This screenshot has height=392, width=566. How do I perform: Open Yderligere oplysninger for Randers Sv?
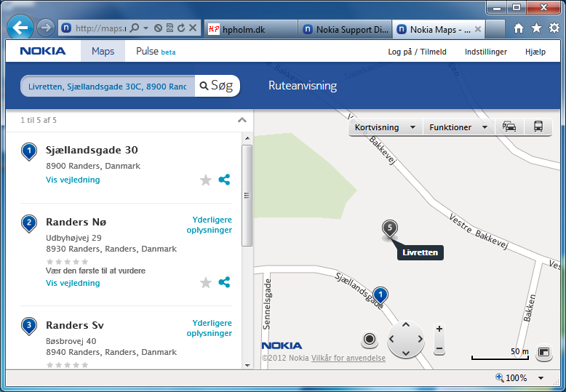[209, 328]
